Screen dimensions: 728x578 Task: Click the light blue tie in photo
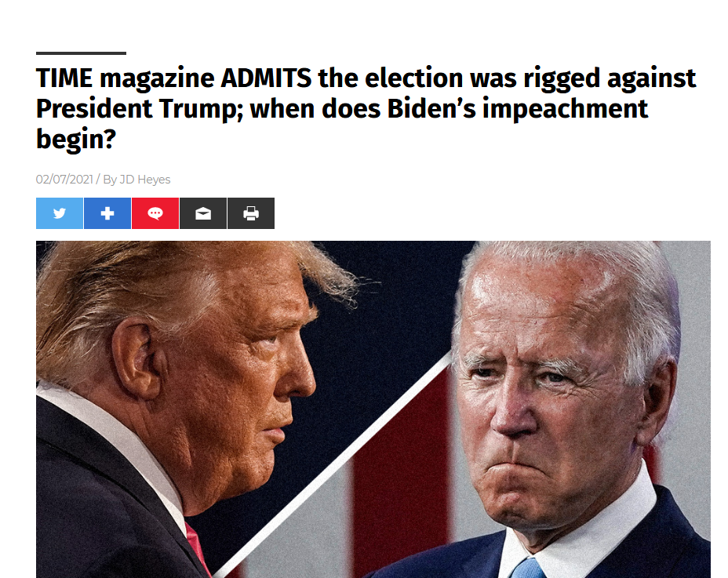tap(528, 569)
